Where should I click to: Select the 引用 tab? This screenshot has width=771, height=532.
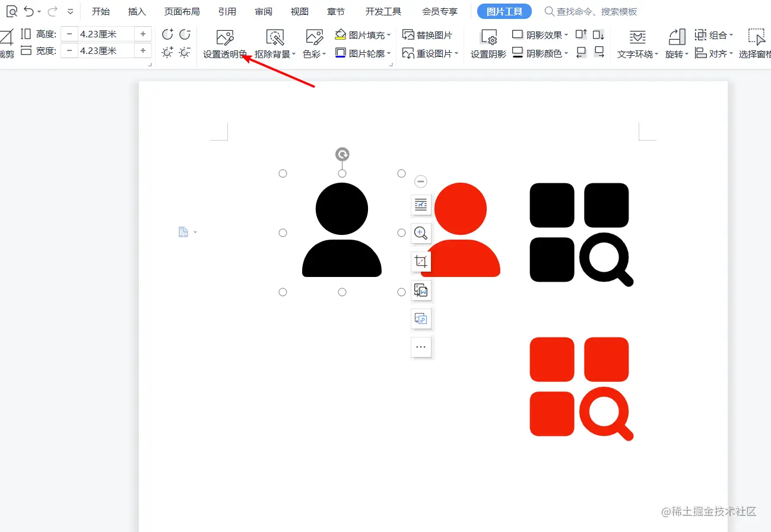tap(227, 12)
